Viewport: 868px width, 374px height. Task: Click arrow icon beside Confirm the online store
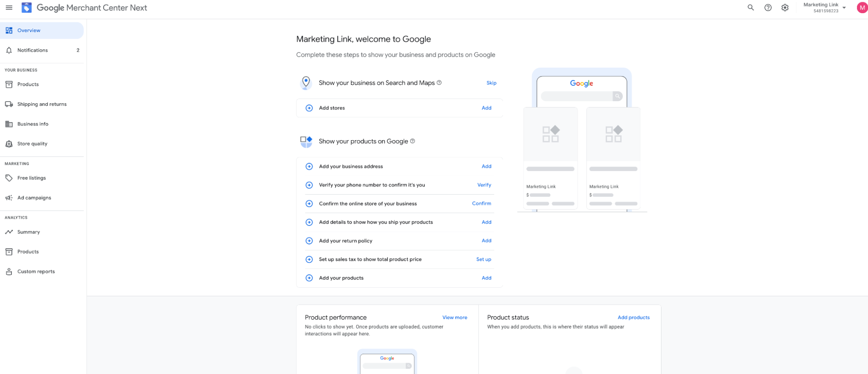click(309, 203)
